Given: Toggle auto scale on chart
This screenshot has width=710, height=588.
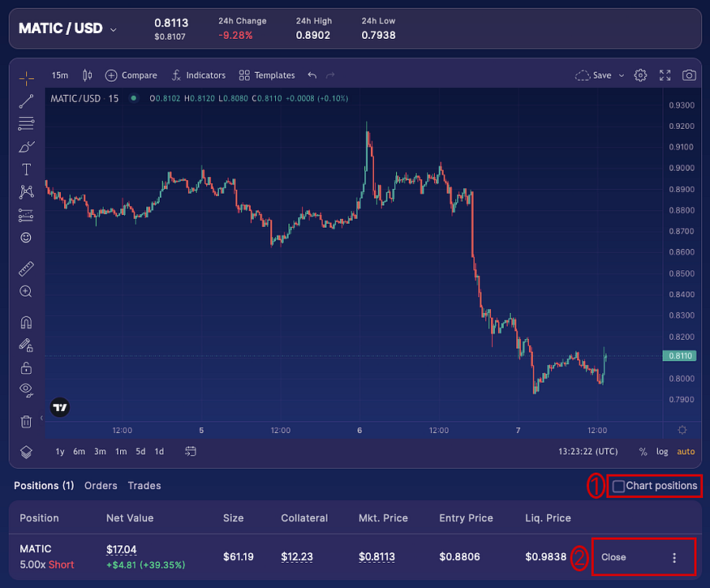Looking at the screenshot, I should pos(686,451).
